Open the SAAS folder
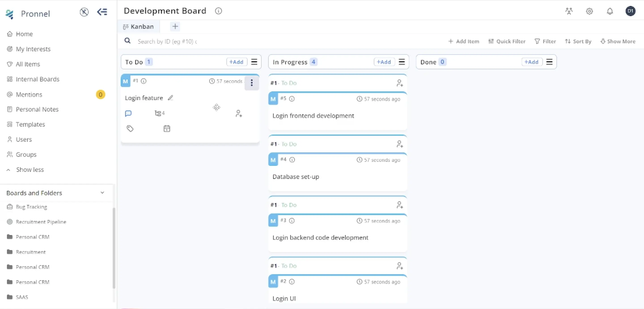This screenshot has width=644, height=309. coord(22,297)
